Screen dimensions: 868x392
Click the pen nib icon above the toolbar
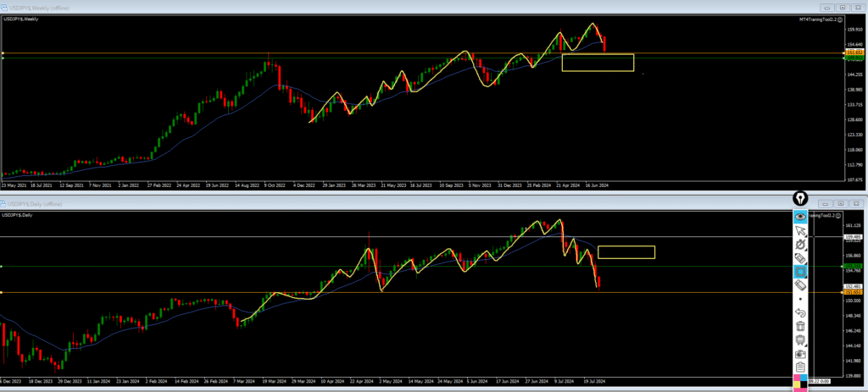800,199
